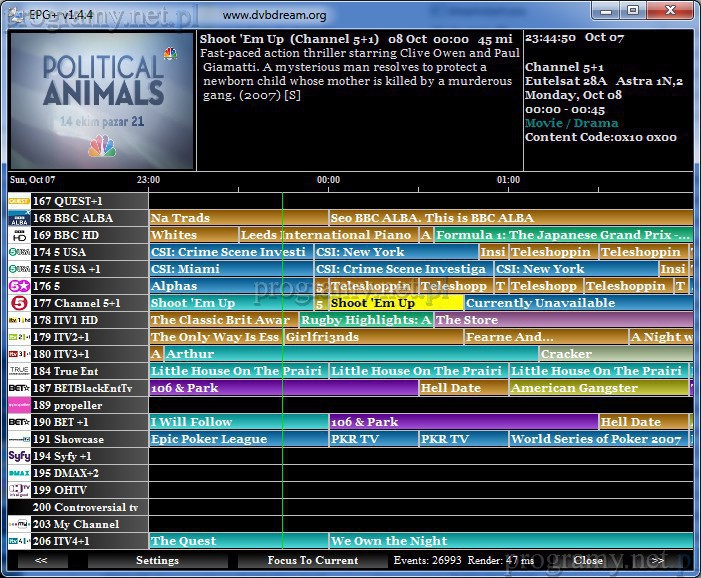
Task: Click World Series of Poker 2007 program
Action: click(x=596, y=439)
